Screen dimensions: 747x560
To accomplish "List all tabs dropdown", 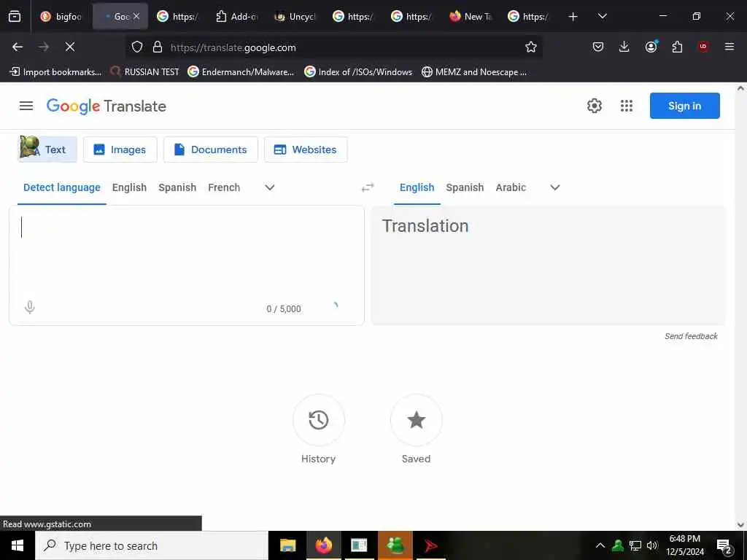I will [602, 17].
